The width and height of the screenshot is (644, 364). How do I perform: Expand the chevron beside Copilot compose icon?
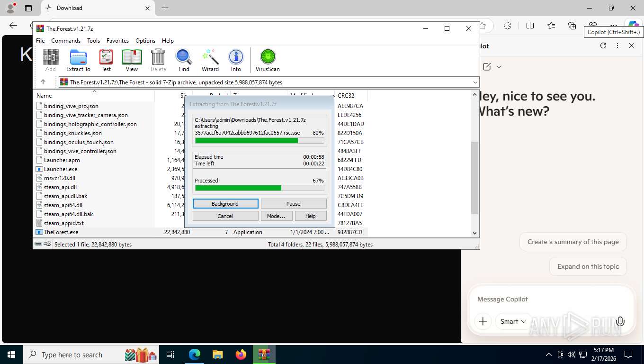click(x=499, y=67)
